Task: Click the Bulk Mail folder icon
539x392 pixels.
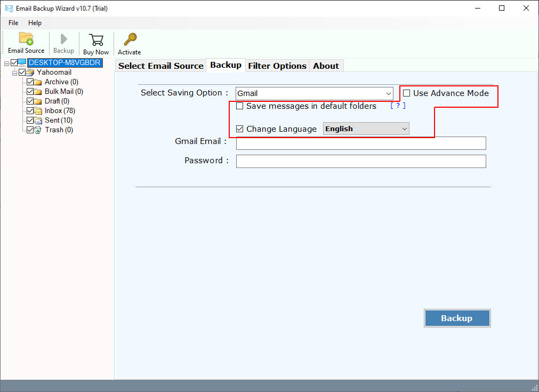Action: point(38,92)
